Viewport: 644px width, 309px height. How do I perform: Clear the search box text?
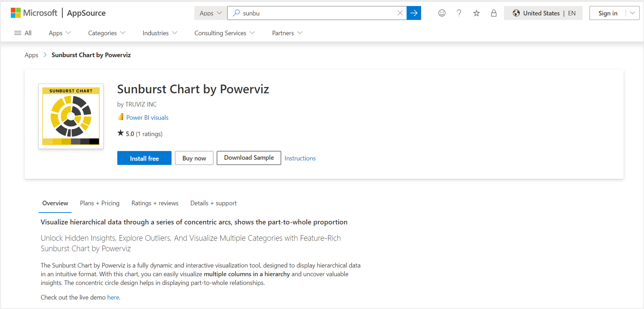[400, 13]
